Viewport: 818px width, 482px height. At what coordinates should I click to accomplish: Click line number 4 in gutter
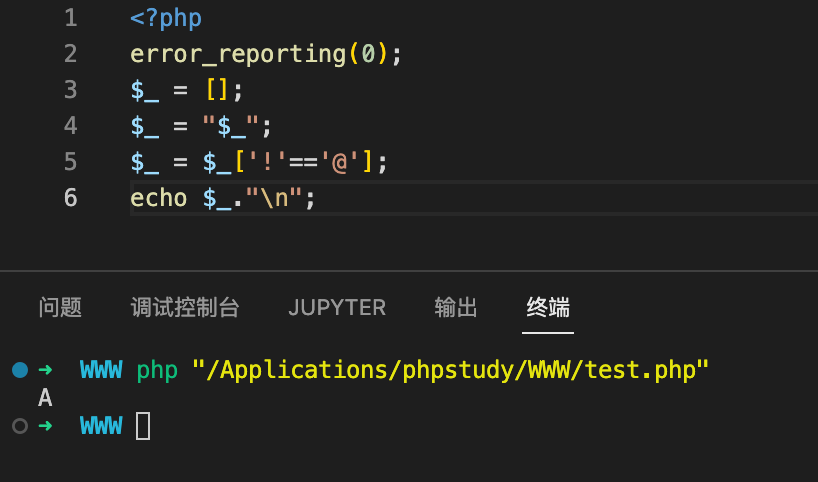[71, 126]
